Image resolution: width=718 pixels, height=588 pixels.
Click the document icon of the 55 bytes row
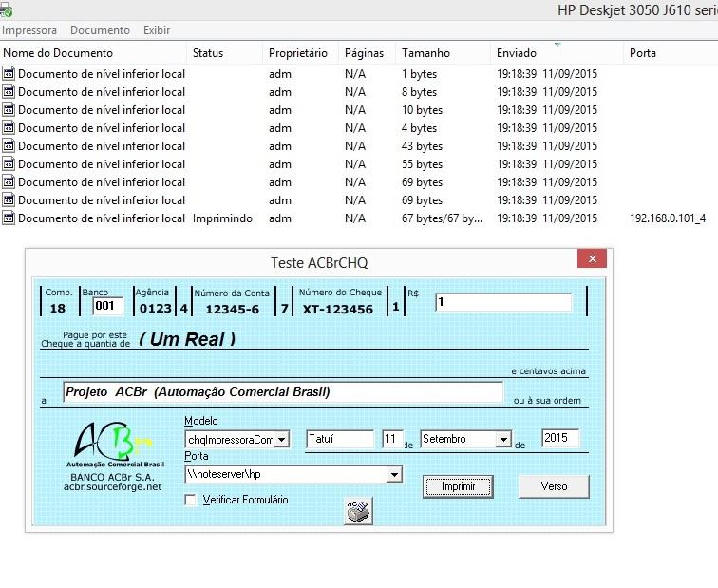(9, 164)
